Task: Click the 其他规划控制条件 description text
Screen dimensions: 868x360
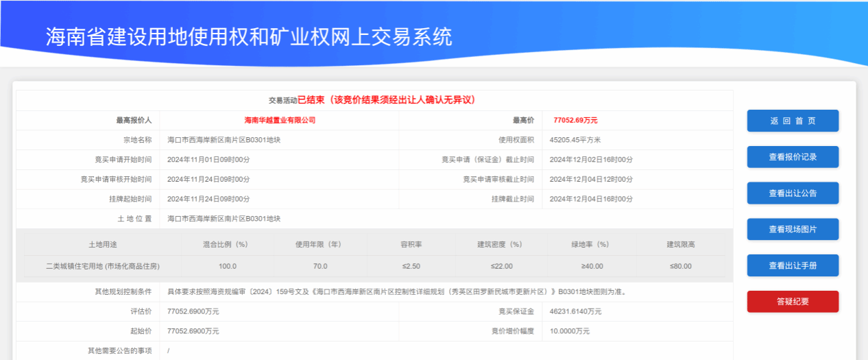Action: coord(396,291)
